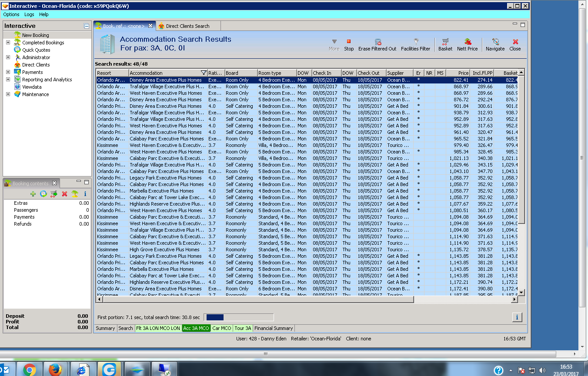588x376 pixels.
Task: Open Direct Clients in the tree
Action: 36,65
